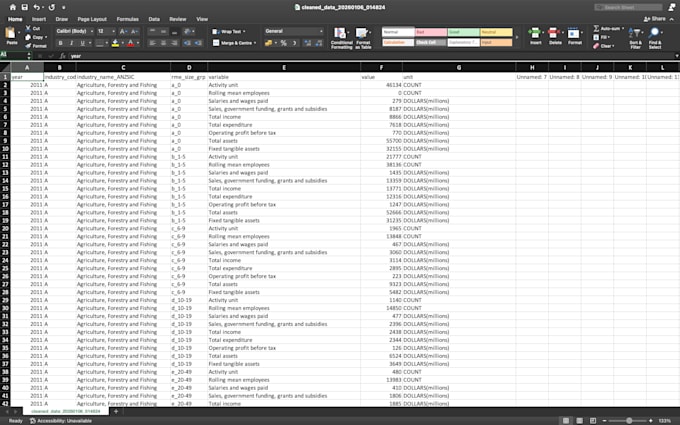Redo the last action

pos(52,7)
